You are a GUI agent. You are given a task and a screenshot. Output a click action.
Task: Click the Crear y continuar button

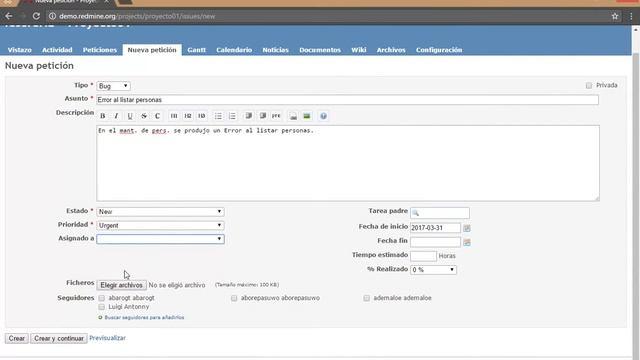pyautogui.click(x=59, y=338)
